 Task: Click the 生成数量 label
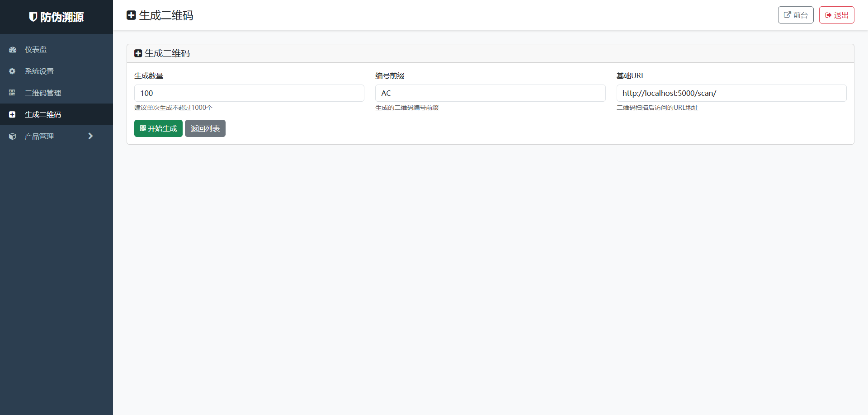(149, 76)
